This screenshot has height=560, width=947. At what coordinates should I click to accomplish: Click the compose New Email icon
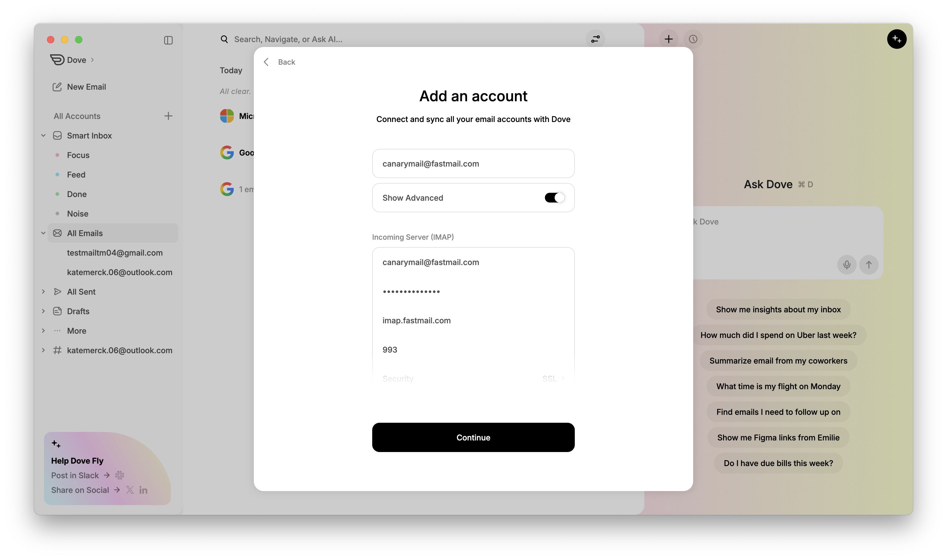[x=57, y=87]
